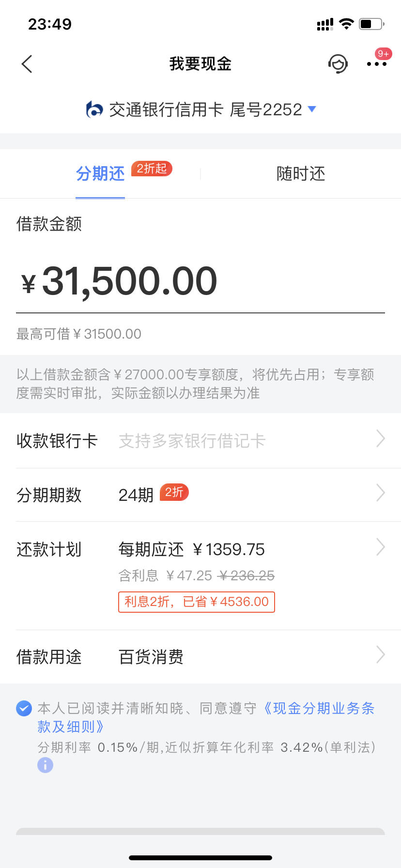The width and height of the screenshot is (401, 868).
Task: Expand the credit card selector dropdown arrow
Action: tap(312, 109)
